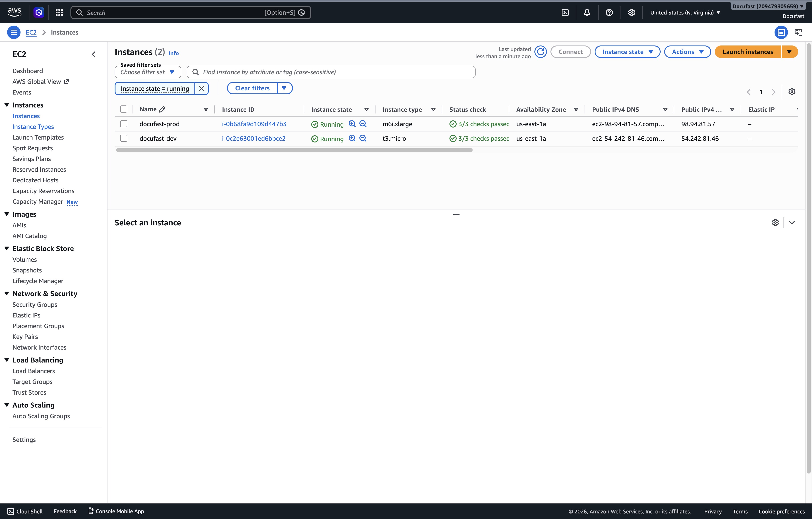The image size is (812, 519).
Task: Open the services grid menu icon
Action: pyautogui.click(x=59, y=12)
